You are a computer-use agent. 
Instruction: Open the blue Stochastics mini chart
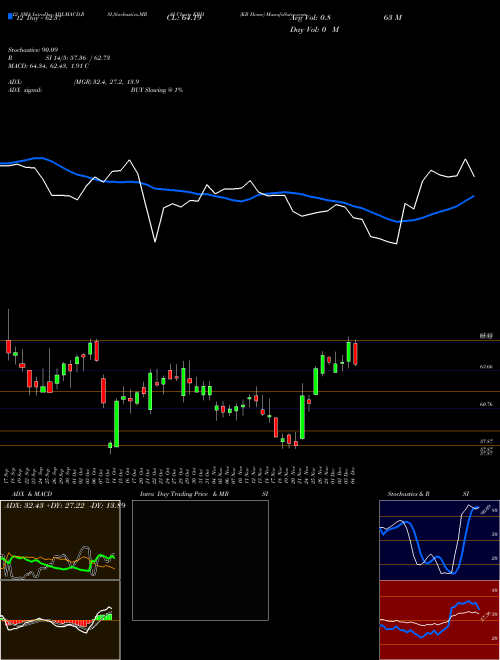pyautogui.click(x=439, y=540)
